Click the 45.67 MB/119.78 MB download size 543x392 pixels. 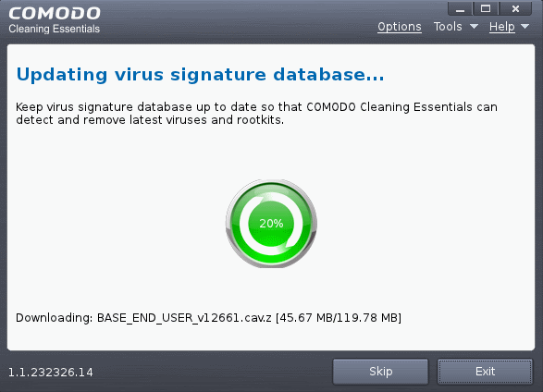(x=339, y=318)
